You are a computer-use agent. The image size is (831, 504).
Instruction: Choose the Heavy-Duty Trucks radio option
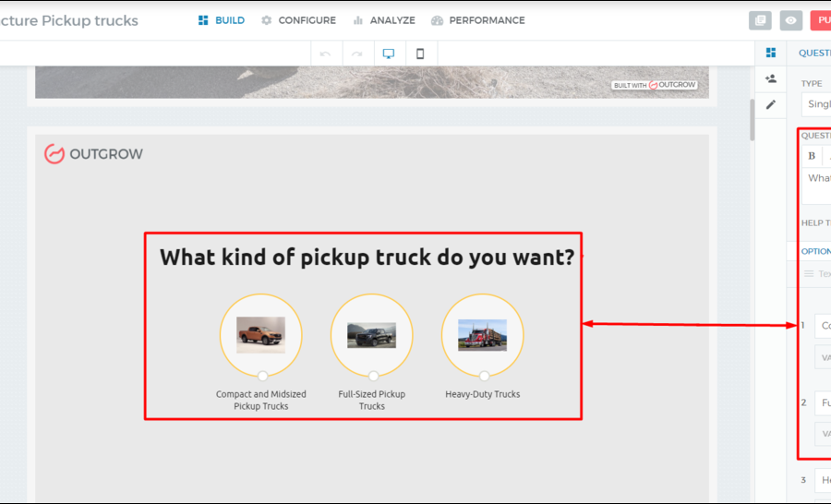click(484, 376)
